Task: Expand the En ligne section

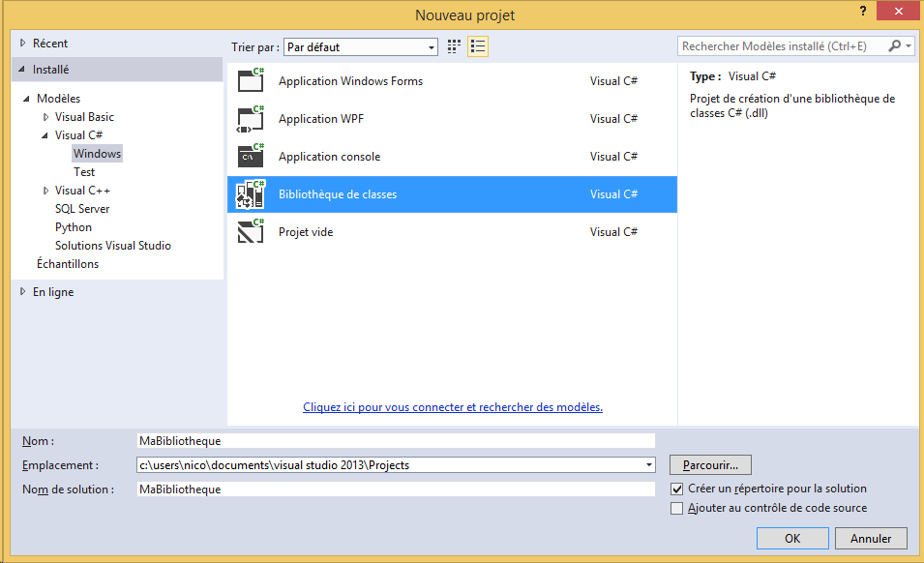Action: click(x=23, y=291)
